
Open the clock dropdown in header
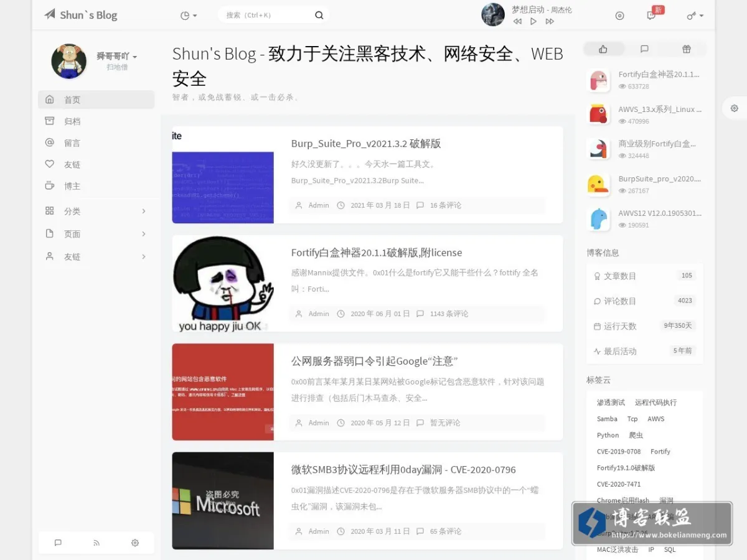tap(189, 16)
